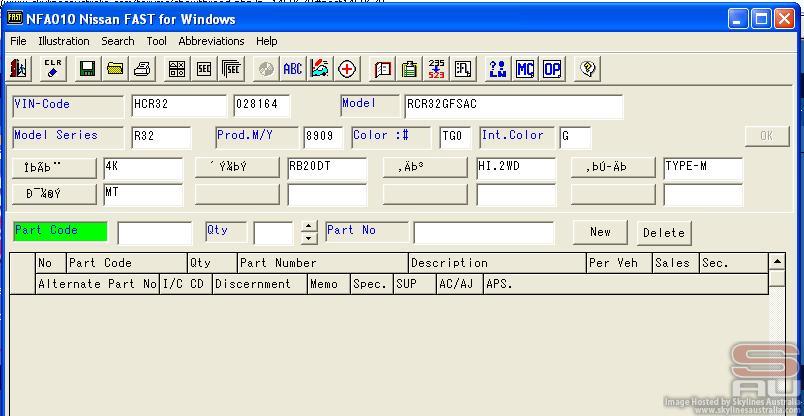This screenshot has width=804, height=416.
Task: Click the Model Series field R32
Action: click(x=161, y=137)
